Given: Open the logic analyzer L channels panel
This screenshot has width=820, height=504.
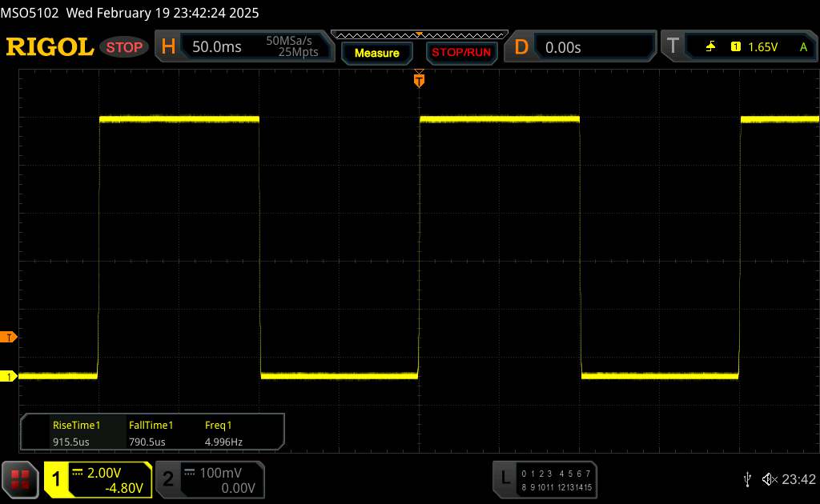Looking at the screenshot, I should pyautogui.click(x=545, y=479).
